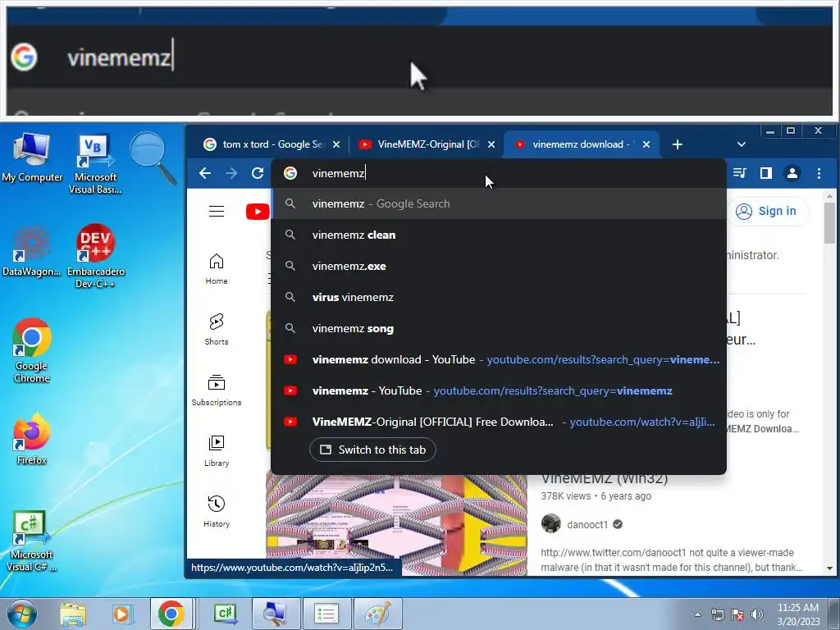
Task: Click the Action Center flag tray icon
Action: click(x=737, y=614)
